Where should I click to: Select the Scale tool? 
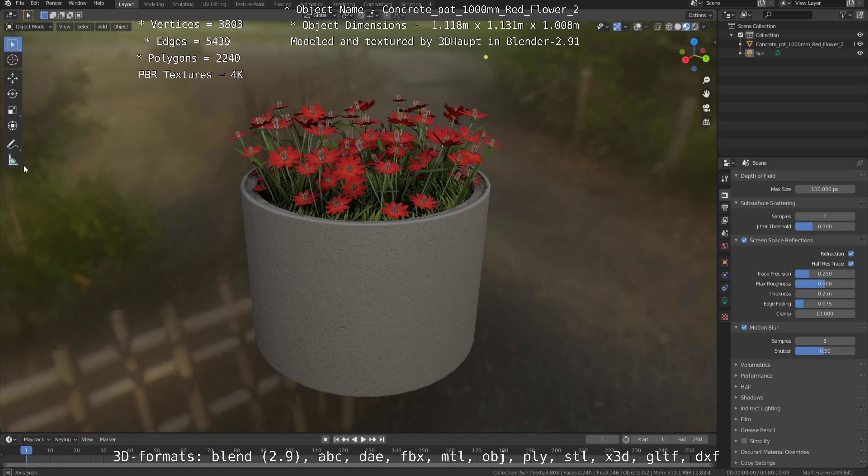[13, 110]
